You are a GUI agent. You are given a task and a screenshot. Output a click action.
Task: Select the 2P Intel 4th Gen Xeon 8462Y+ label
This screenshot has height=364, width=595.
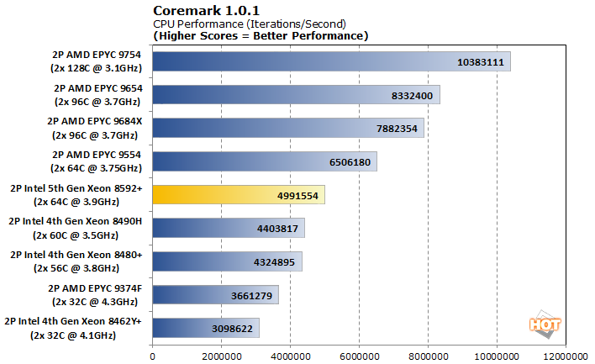pyautogui.click(x=73, y=321)
